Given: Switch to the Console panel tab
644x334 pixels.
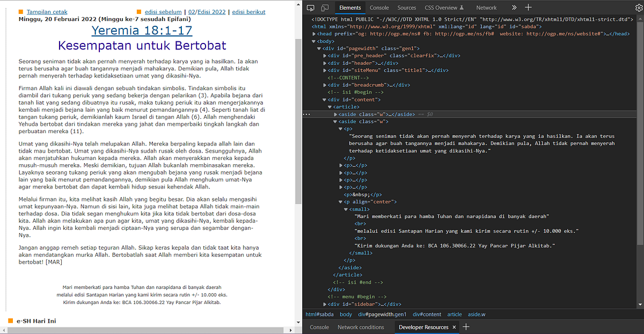Looking at the screenshot, I should click(379, 8).
